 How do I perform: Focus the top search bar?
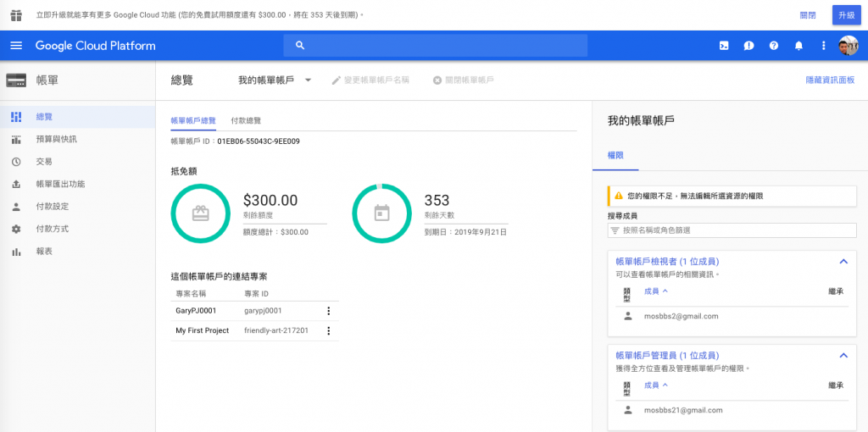435,46
